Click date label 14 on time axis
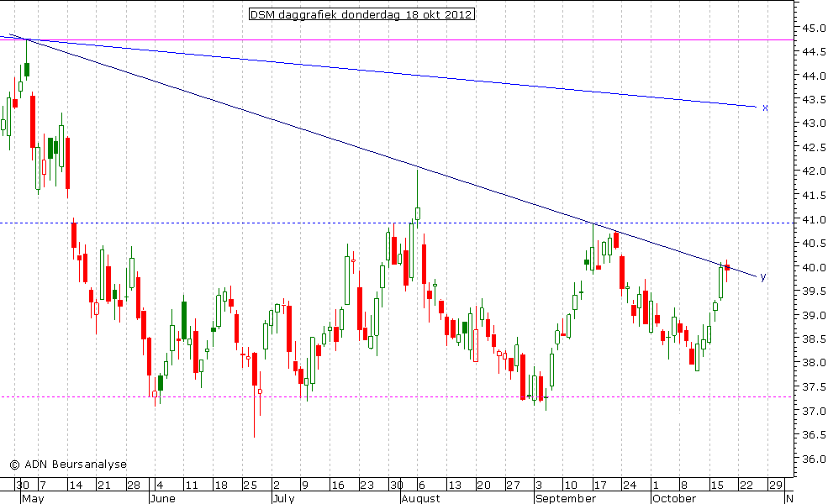The image size is (828, 504). click(76, 486)
